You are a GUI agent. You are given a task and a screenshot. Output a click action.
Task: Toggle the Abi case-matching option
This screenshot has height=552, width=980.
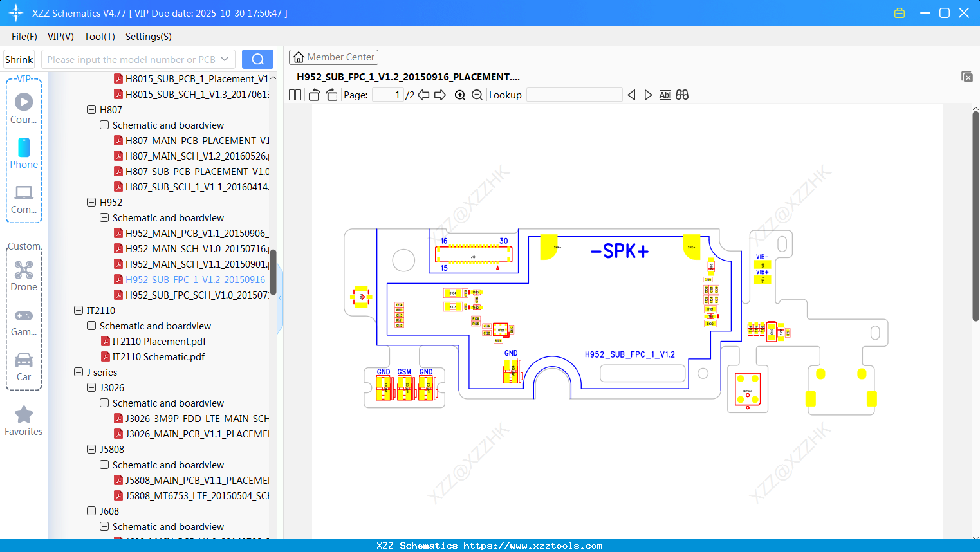[x=665, y=95]
